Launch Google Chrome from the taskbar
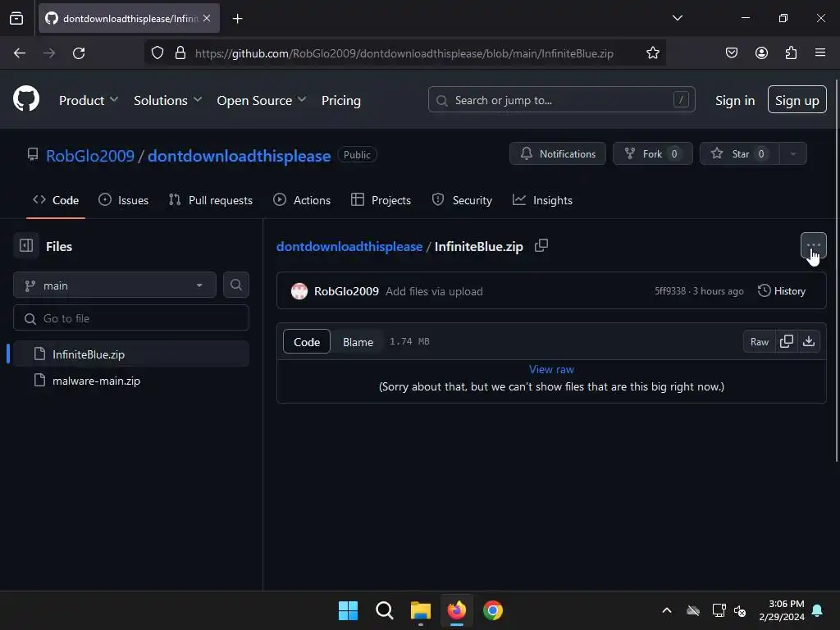Screen dimensions: 840x630 coord(493,610)
